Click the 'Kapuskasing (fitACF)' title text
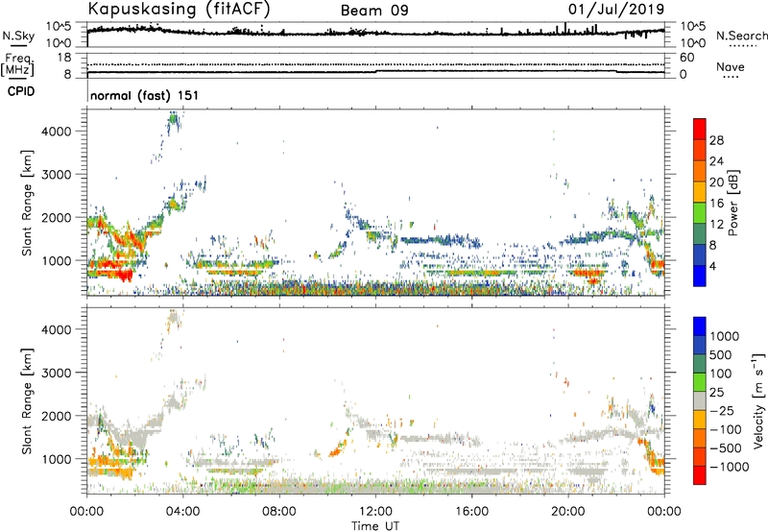Viewport: 768px width, 532px height. [x=179, y=9]
